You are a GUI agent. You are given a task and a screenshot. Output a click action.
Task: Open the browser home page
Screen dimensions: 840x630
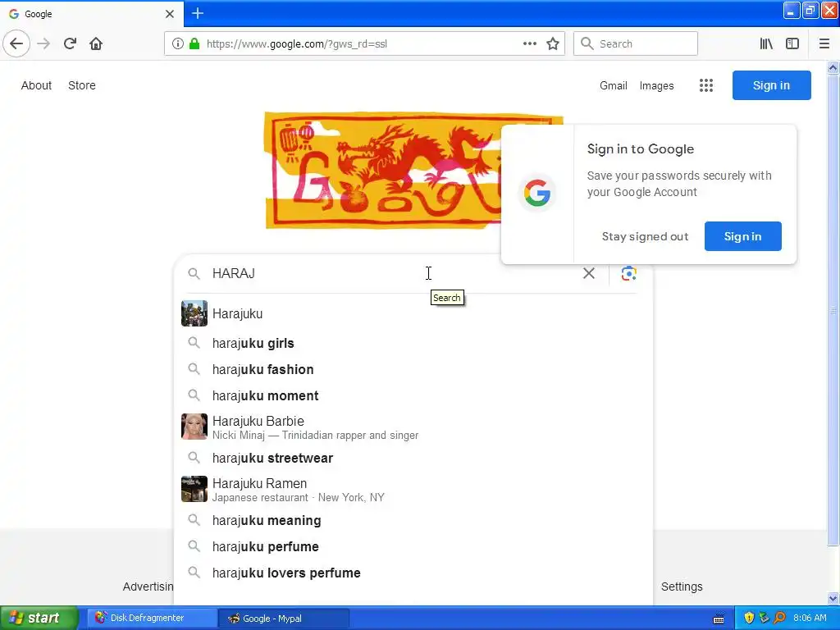coord(96,43)
